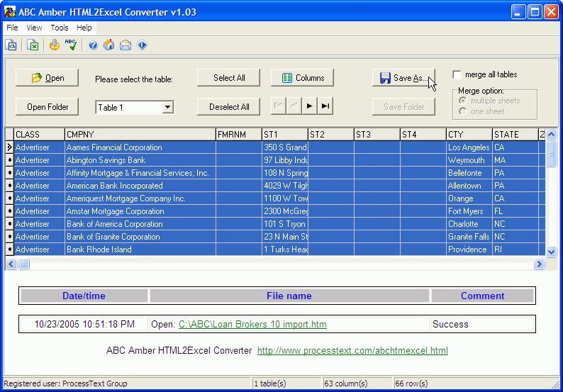Go to next table arrow button
The image size is (563, 392).
pos(309,106)
